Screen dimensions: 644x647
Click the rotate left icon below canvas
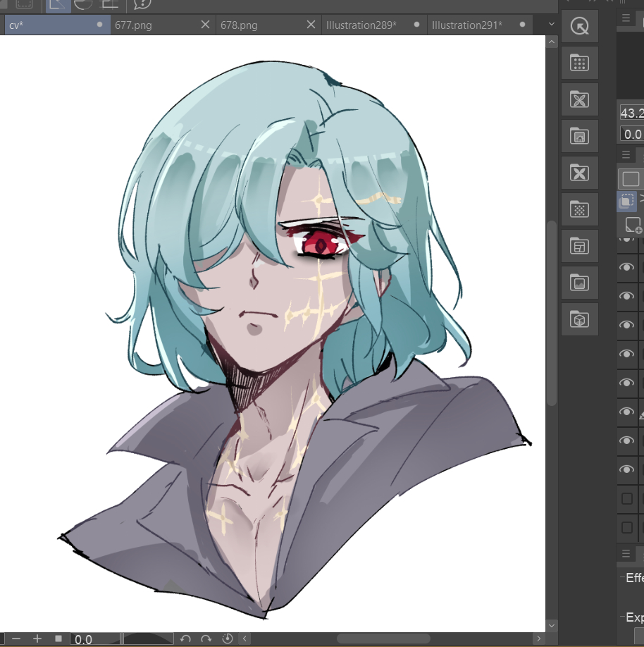185,639
